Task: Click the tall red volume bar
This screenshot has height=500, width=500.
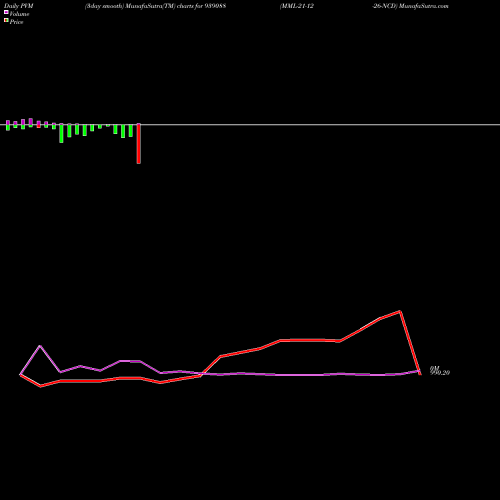Action: [x=139, y=144]
